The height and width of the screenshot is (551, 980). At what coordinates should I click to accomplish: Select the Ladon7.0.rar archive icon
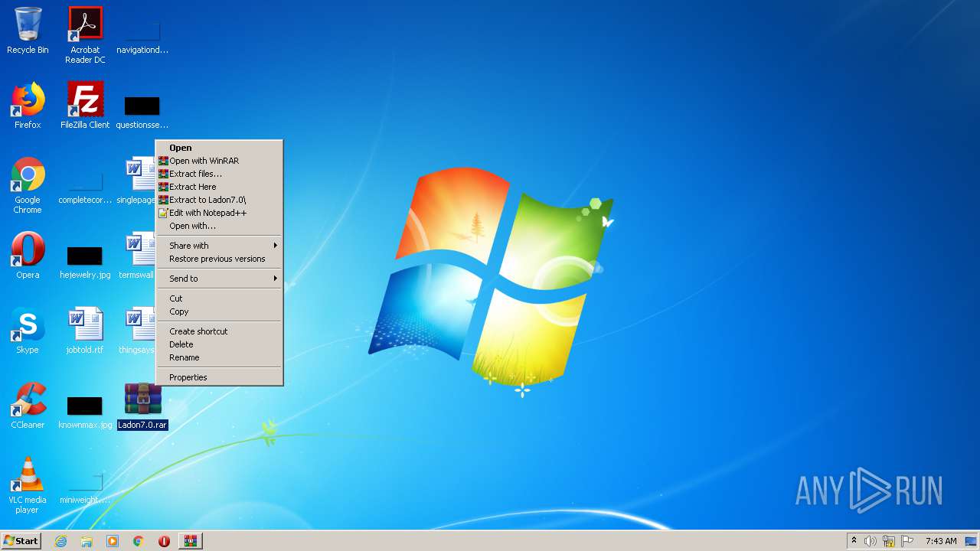coord(142,406)
